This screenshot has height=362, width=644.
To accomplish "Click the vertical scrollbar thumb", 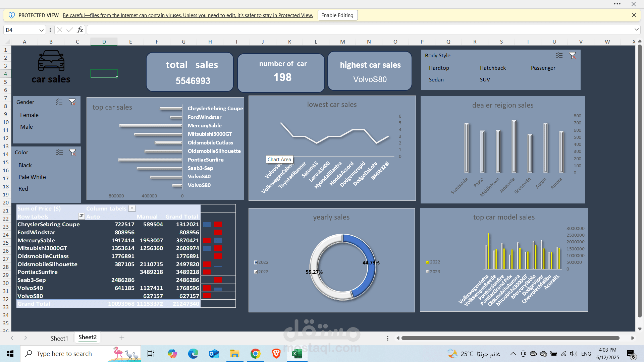I will (640, 181).
